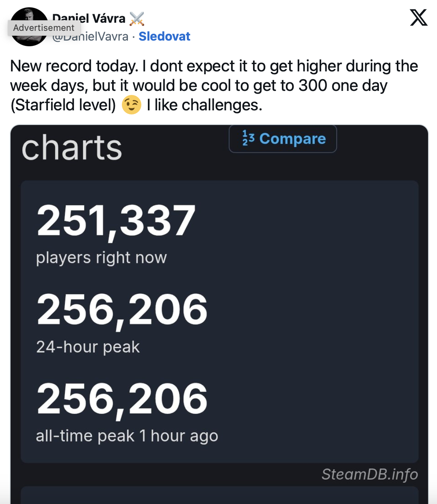Click the 251,337 current players number
Image resolution: width=437 pixels, height=504 pixels.
(x=116, y=220)
